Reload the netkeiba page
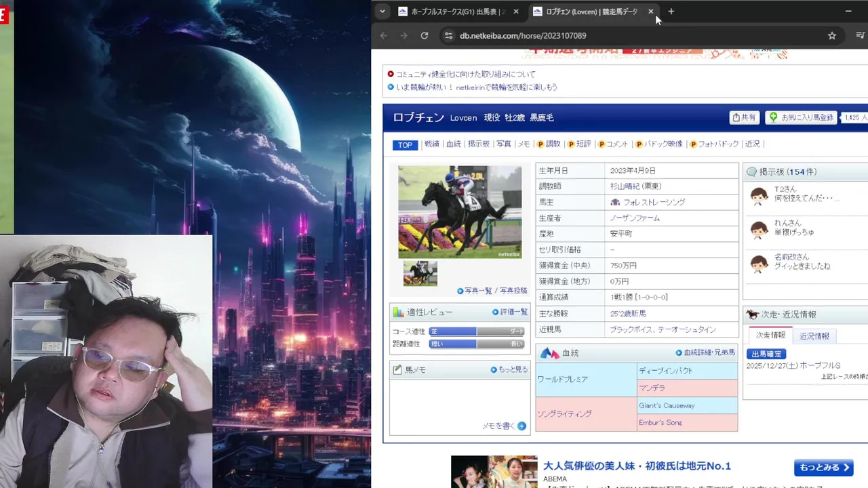Viewport: 868px width, 488px height. tap(425, 35)
